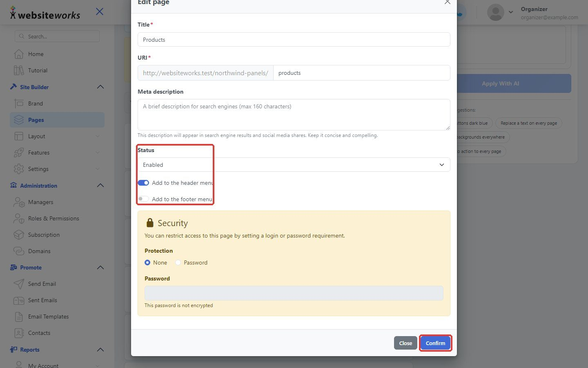This screenshot has height=368, width=588.
Task: Expand the Features submenu chevron
Action: point(98,153)
